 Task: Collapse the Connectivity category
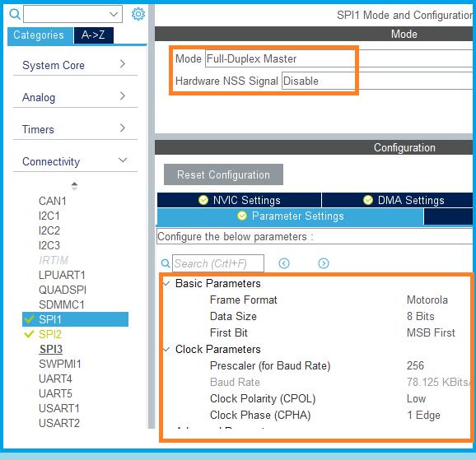coord(75,161)
